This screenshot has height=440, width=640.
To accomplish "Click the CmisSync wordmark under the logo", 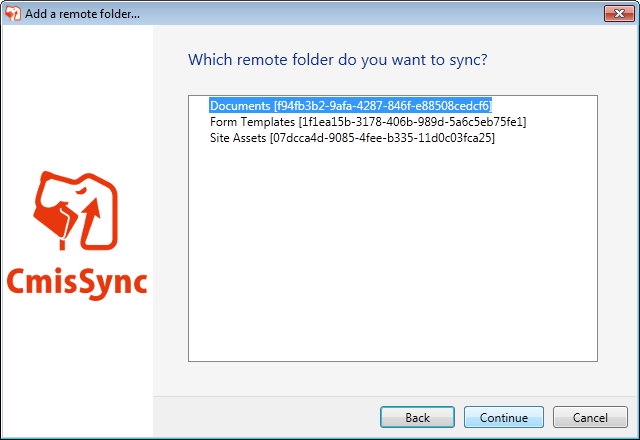I will (x=77, y=280).
